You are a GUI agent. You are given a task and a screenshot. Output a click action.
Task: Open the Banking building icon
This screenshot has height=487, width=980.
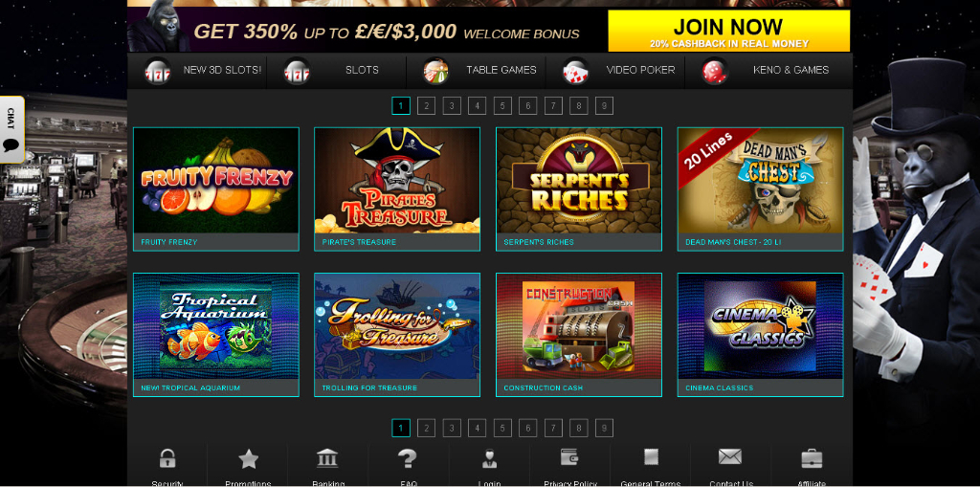327,458
